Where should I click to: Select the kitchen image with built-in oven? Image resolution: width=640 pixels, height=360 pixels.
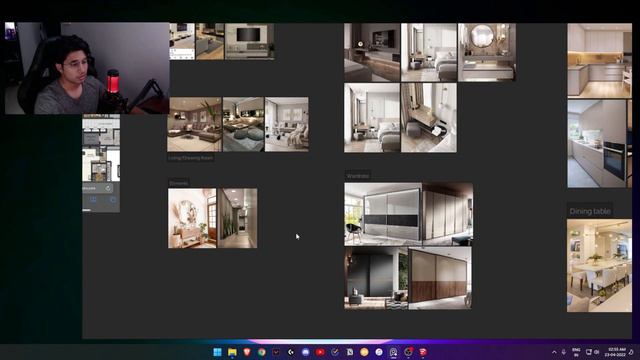(x=600, y=144)
